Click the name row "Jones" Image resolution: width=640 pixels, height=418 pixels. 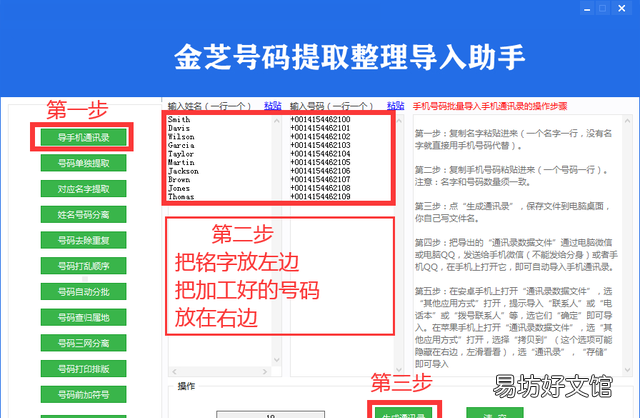(x=179, y=188)
